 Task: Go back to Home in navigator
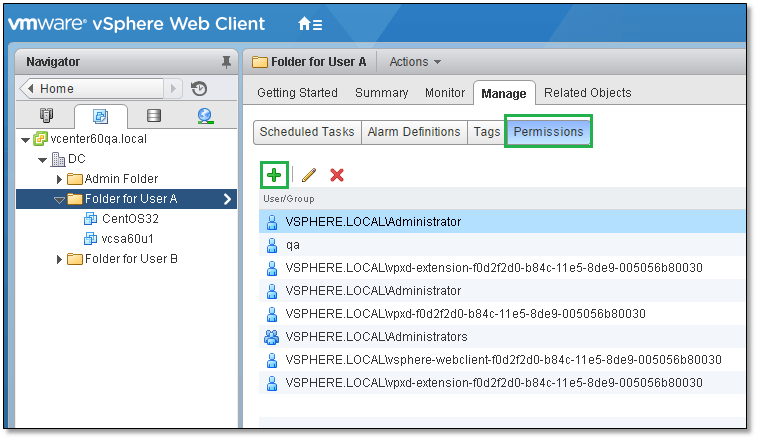pos(92,89)
